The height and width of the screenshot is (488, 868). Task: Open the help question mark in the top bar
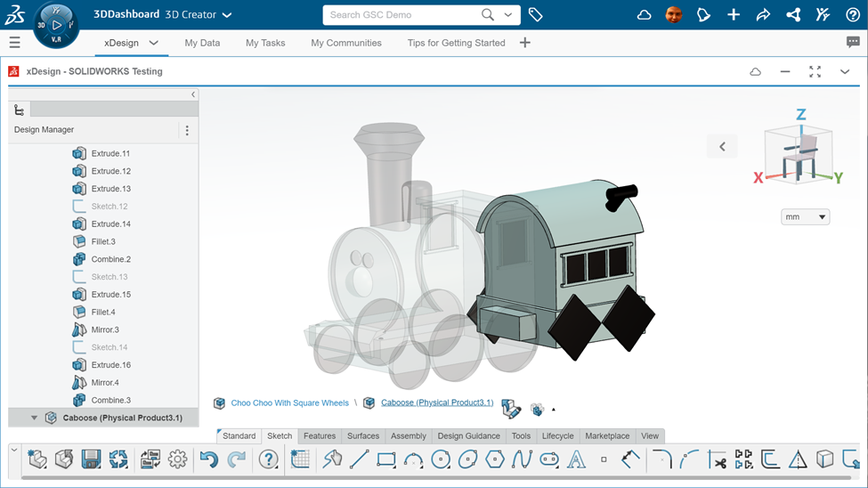853,15
